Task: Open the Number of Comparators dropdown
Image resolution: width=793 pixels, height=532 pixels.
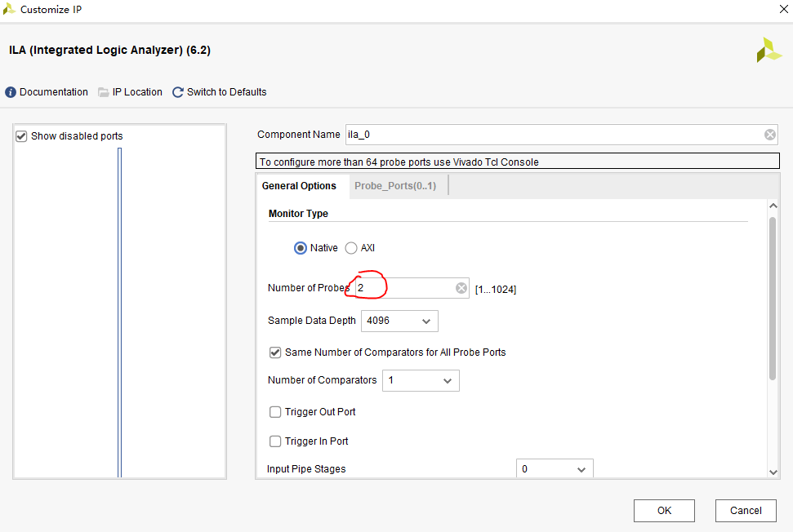Action: (x=421, y=381)
